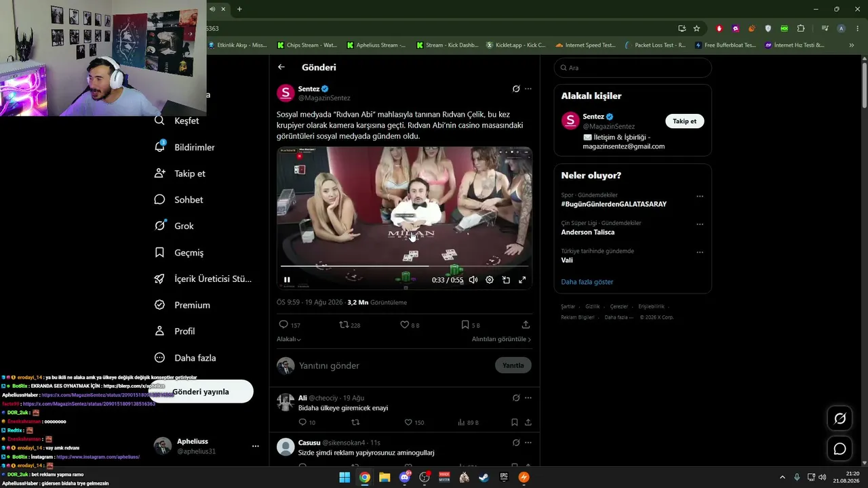The height and width of the screenshot is (488, 868).
Task: Open the Anderson Talisca trend
Action: pyautogui.click(x=588, y=232)
